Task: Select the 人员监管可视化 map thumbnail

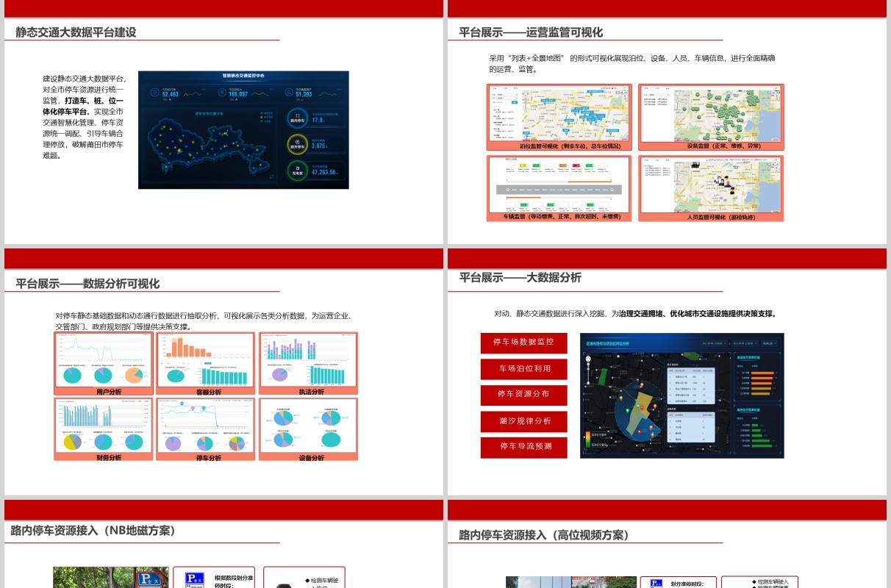Action: click(711, 184)
